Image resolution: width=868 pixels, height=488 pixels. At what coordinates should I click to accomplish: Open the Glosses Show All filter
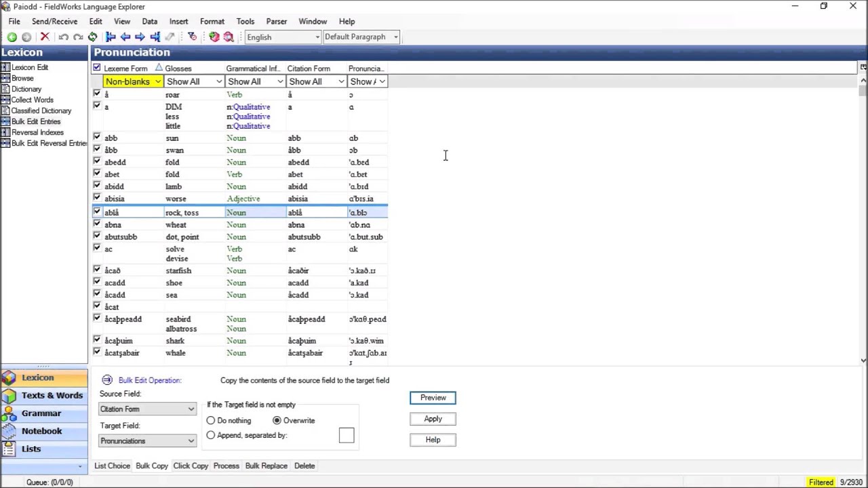[x=195, y=82]
